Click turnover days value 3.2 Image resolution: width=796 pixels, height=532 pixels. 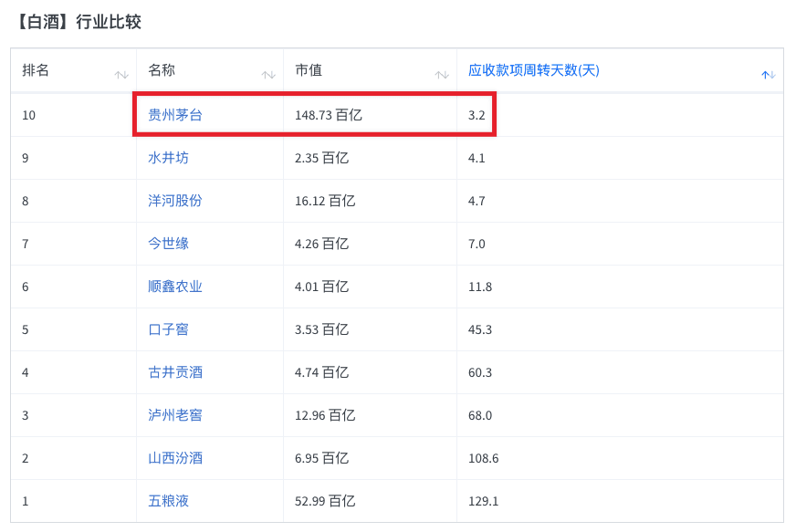click(477, 115)
